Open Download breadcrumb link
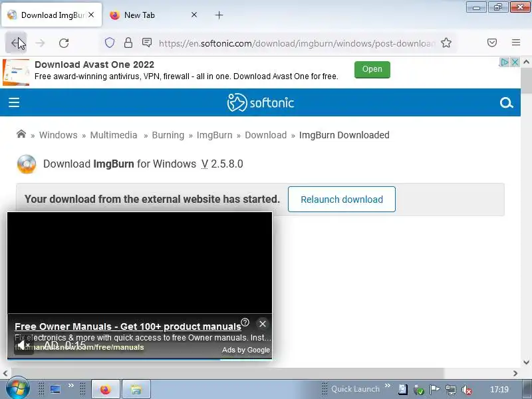532x399 pixels. pyautogui.click(x=265, y=135)
